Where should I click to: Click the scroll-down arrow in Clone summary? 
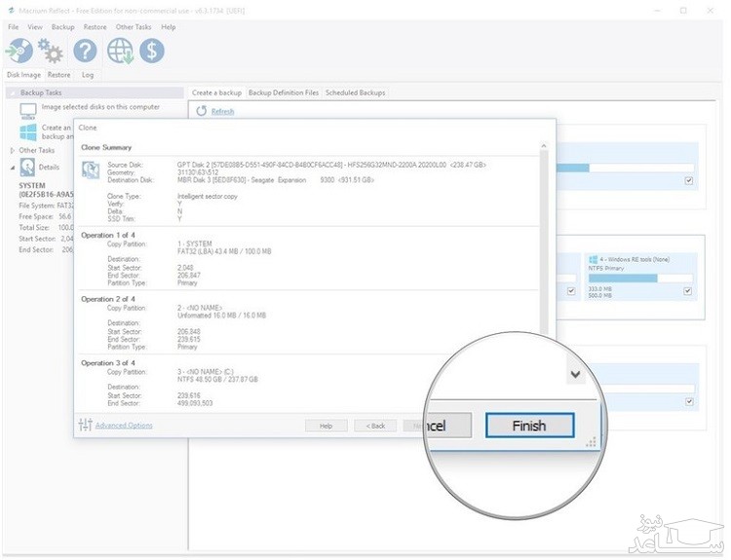coord(575,374)
